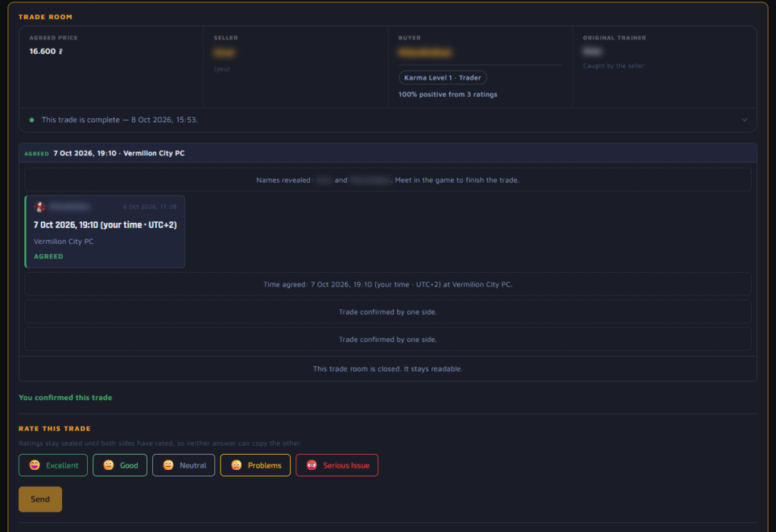Click "This trade room is closed" notice
This screenshot has width=776, height=532.
coord(388,369)
